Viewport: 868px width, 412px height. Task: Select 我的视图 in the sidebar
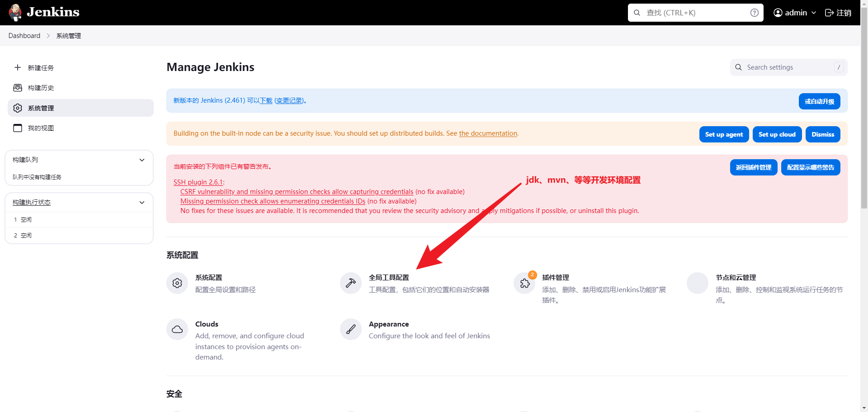coord(80,128)
